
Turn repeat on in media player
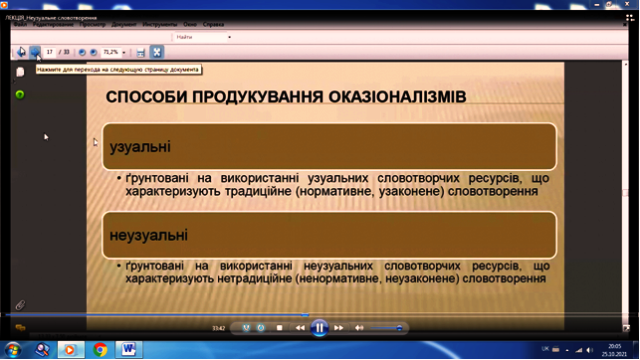261,328
